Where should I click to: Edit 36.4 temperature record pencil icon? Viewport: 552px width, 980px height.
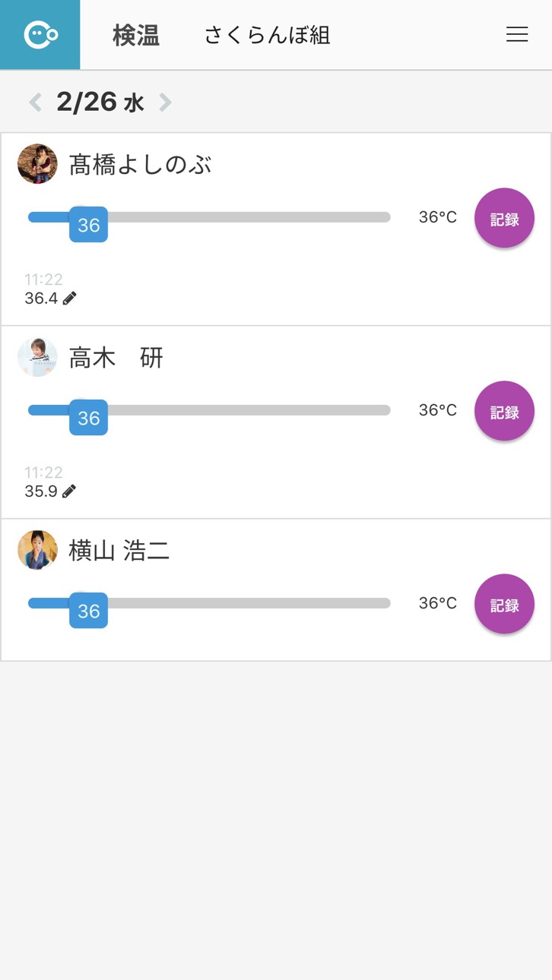pyautogui.click(x=69, y=299)
